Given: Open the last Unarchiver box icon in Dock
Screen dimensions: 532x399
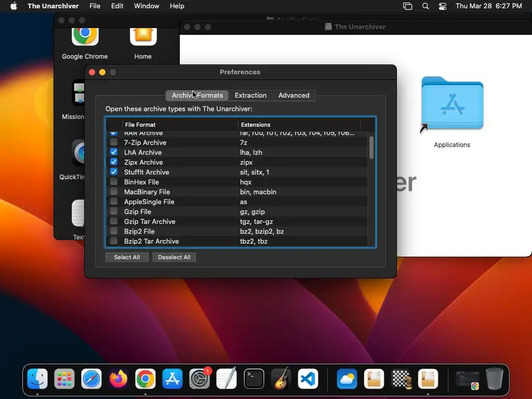Looking at the screenshot, I should pos(428,378).
